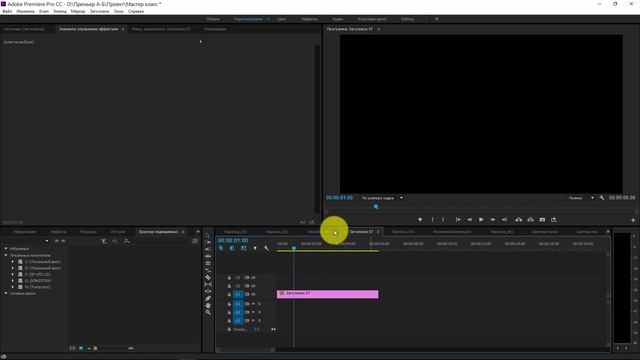Click the Extract button
The width and height of the screenshot is (640, 360).
coord(530,220)
